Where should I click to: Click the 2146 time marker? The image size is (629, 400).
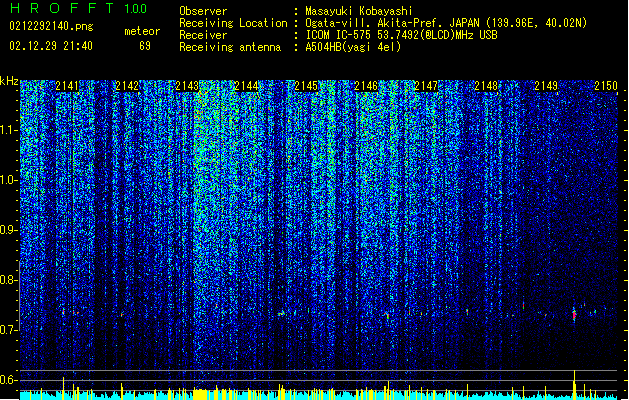tap(366, 86)
